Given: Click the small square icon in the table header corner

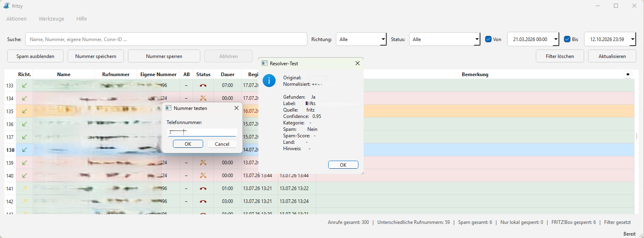Looking at the screenshot, I should click(628, 74).
